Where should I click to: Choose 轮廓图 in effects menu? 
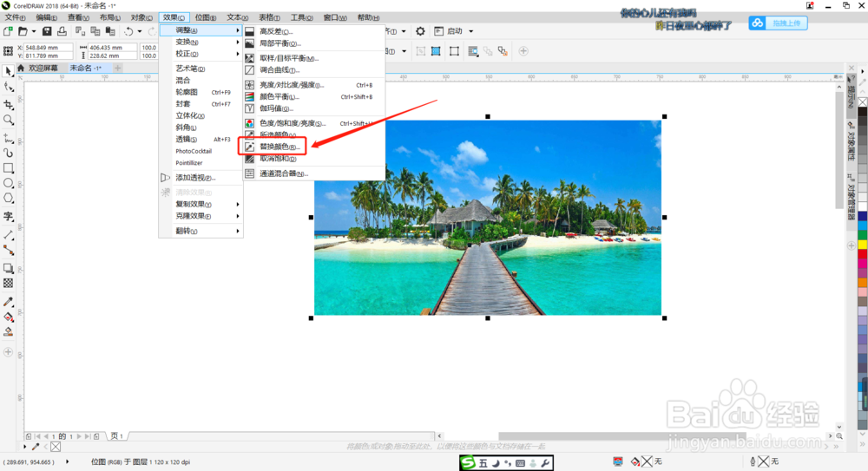(x=201, y=93)
